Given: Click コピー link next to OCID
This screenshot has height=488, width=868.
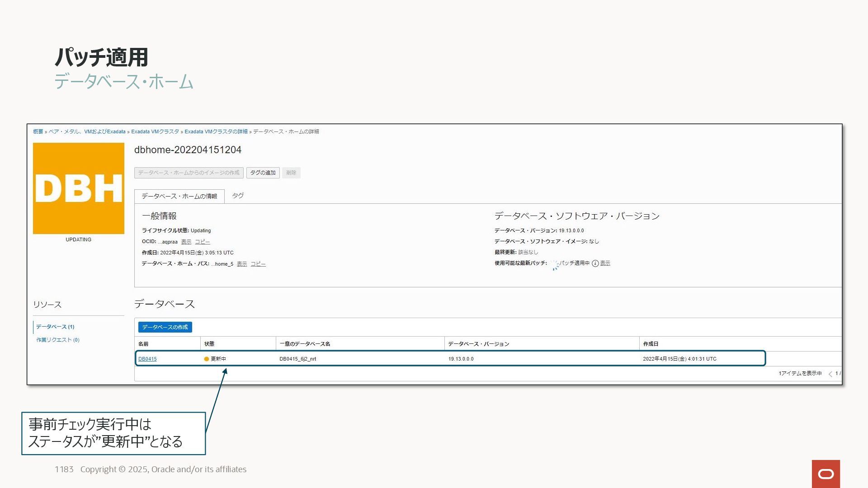Looking at the screenshot, I should click(203, 242).
